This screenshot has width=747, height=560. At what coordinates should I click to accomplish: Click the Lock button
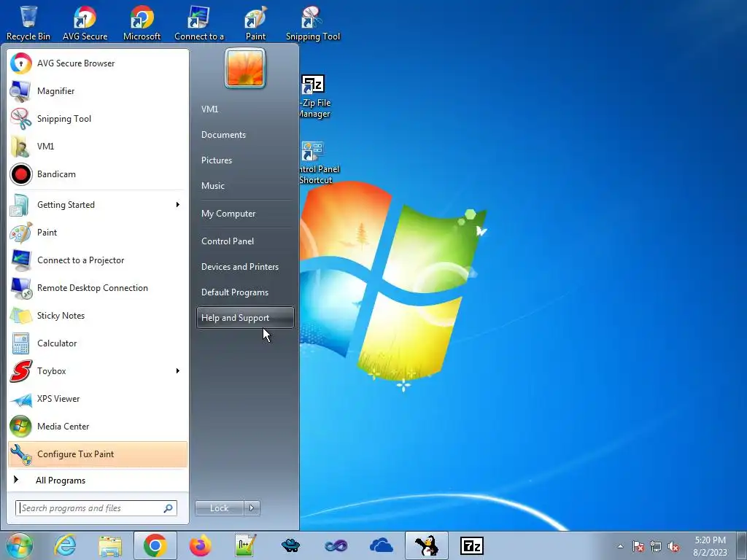220,508
